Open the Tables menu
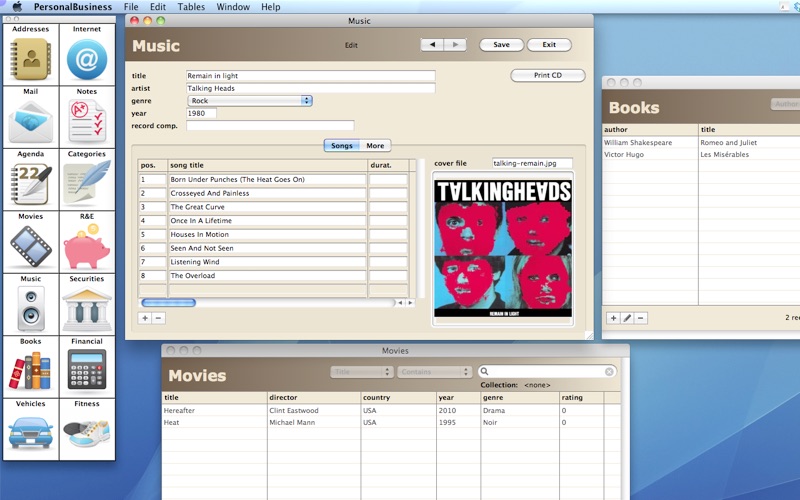This screenshot has width=800, height=500. tap(191, 7)
